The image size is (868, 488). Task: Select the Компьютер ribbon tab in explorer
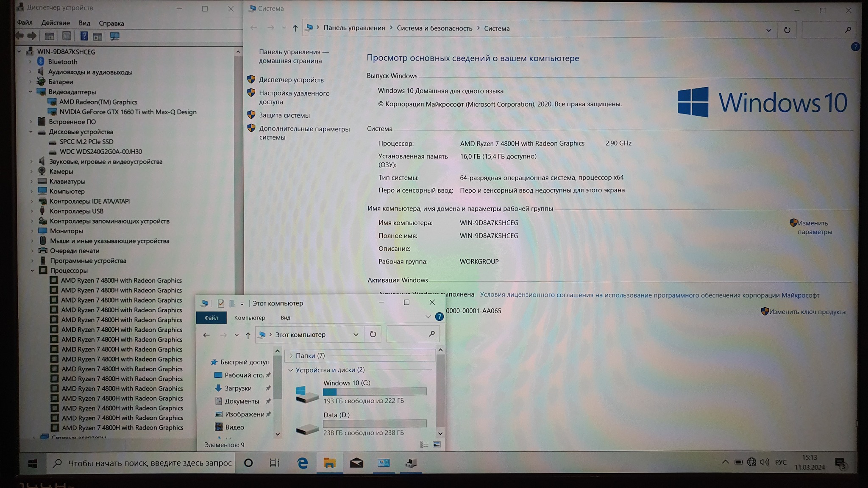249,318
